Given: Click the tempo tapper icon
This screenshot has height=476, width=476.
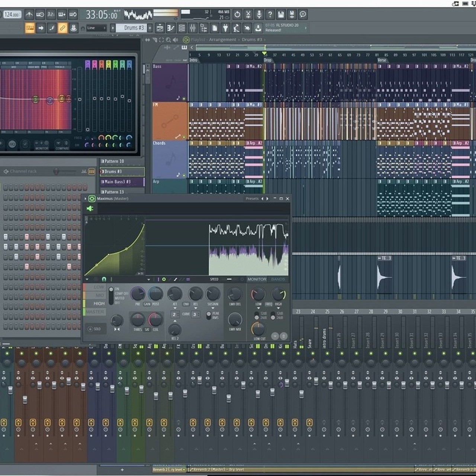Looking at the screenshot, I should click(x=236, y=28).
